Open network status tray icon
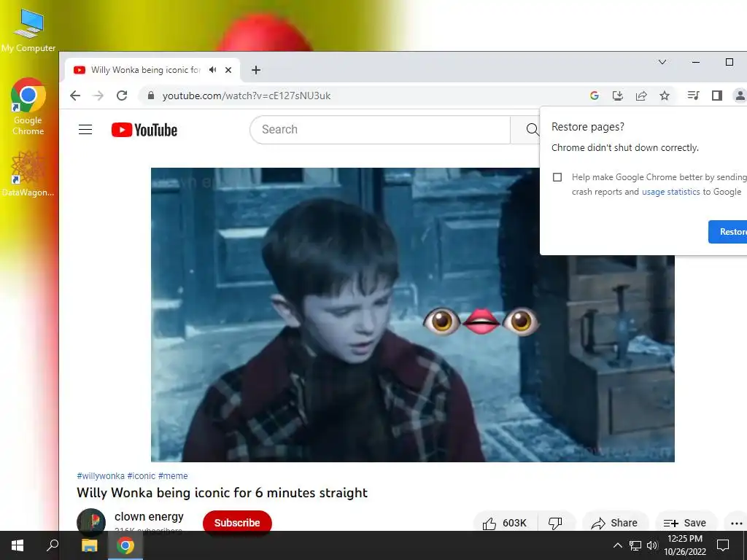This screenshot has width=747, height=560. click(x=635, y=545)
